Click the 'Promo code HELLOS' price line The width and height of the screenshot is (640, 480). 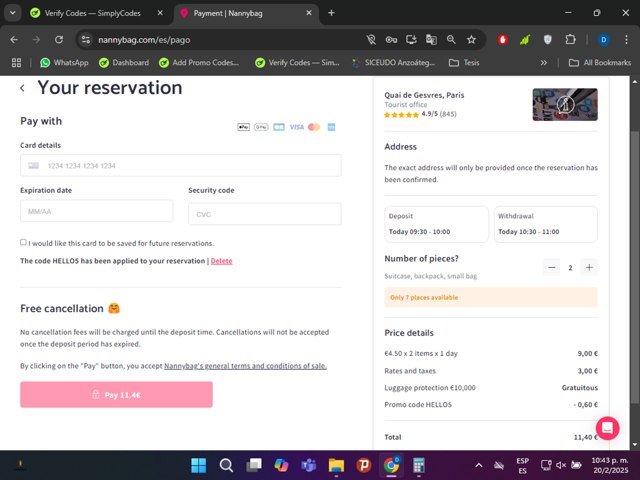coord(491,404)
